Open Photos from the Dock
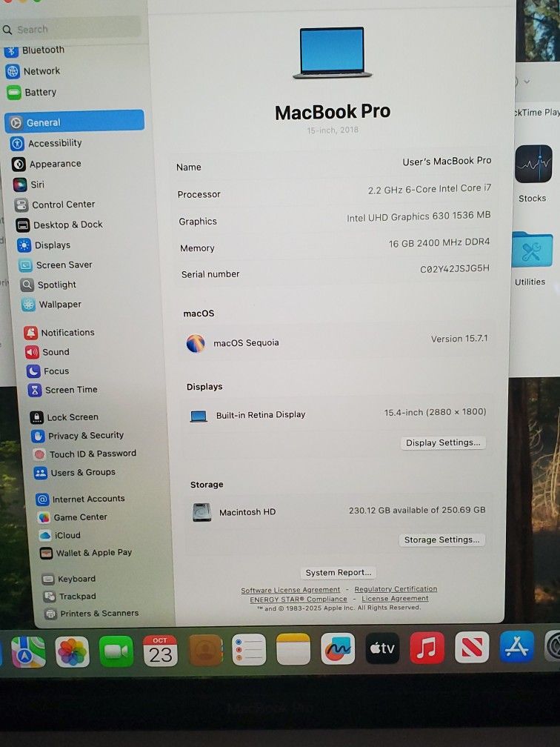The width and height of the screenshot is (560, 747). (73, 651)
